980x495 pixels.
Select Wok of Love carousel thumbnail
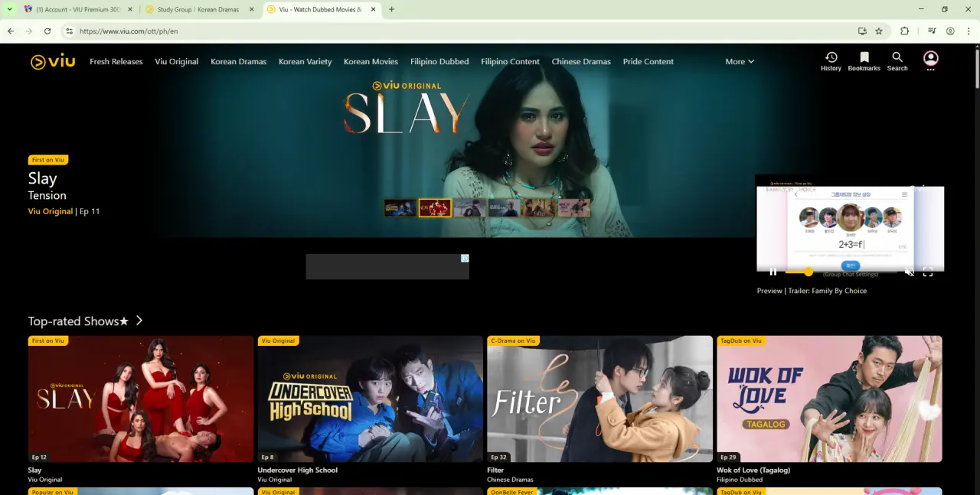574,208
